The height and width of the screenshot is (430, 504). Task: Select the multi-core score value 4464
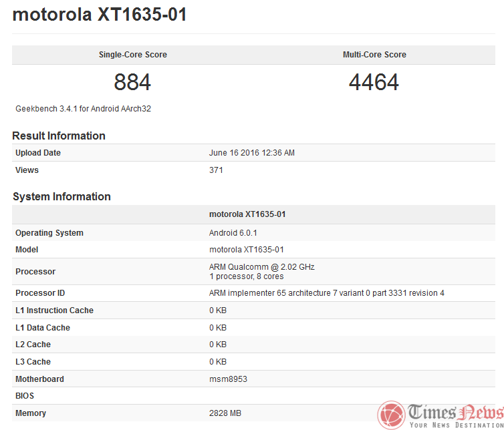click(374, 83)
